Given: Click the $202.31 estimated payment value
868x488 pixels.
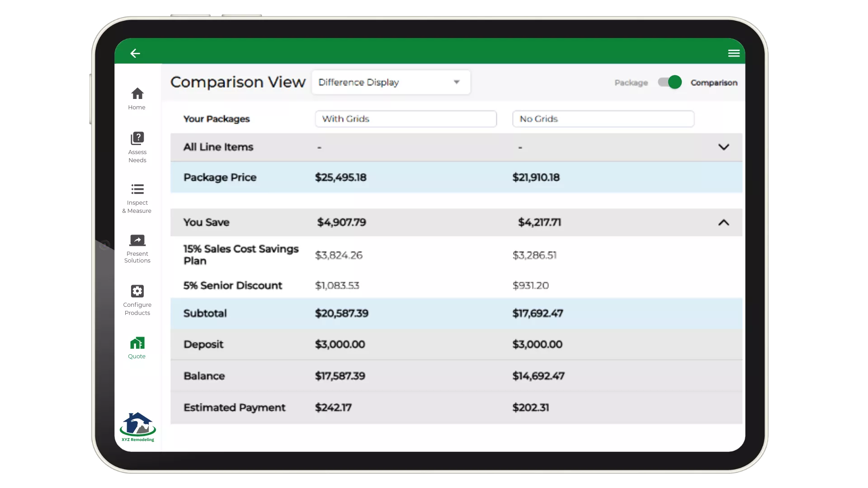Looking at the screenshot, I should pyautogui.click(x=531, y=408).
